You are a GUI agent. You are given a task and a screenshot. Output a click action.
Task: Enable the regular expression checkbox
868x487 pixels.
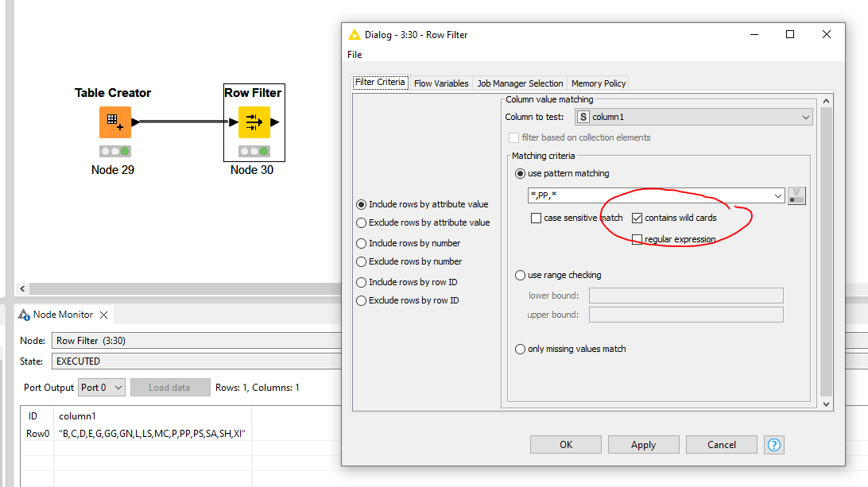(637, 239)
